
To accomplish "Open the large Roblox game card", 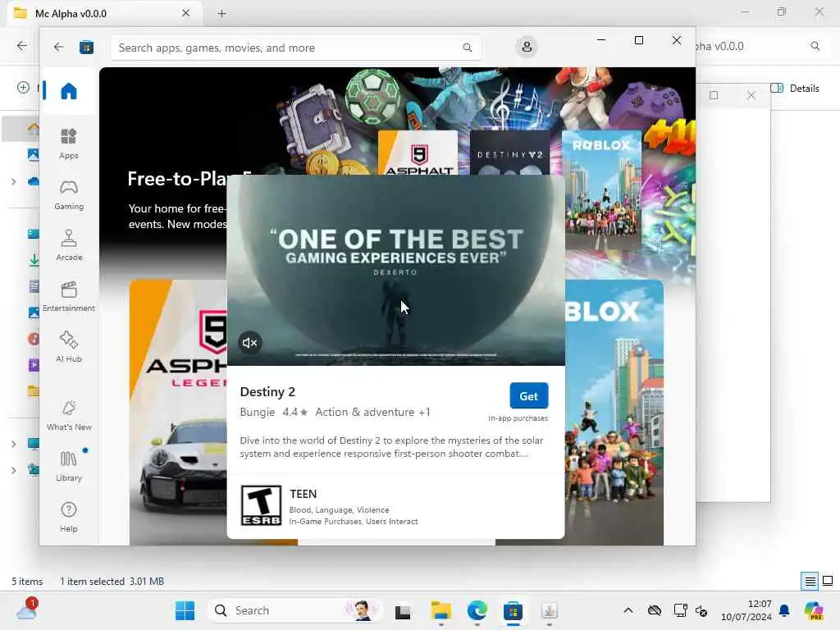I will pos(614,413).
